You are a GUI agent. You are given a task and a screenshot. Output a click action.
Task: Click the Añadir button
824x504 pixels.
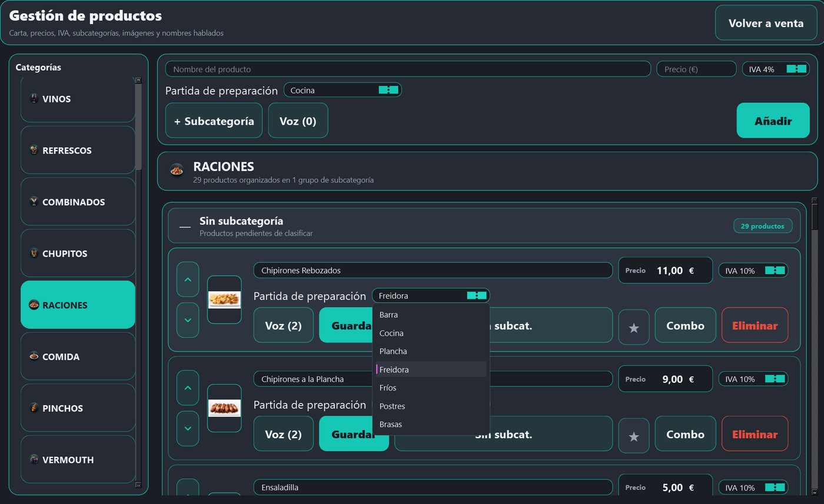(x=773, y=121)
